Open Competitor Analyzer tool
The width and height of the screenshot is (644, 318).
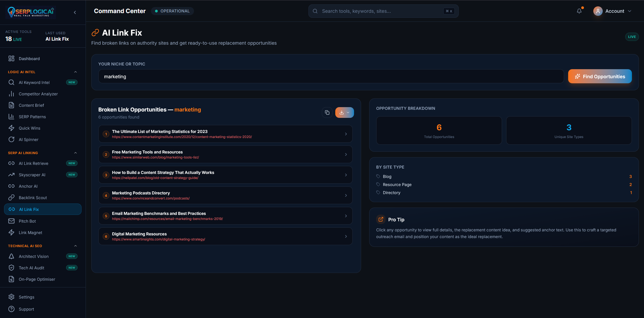[x=43, y=94]
